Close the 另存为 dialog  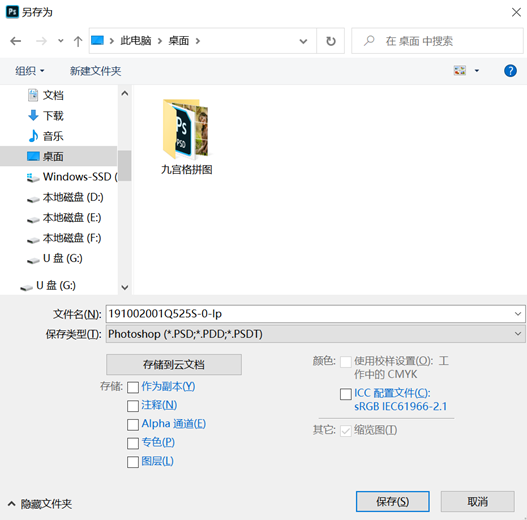pyautogui.click(x=516, y=12)
